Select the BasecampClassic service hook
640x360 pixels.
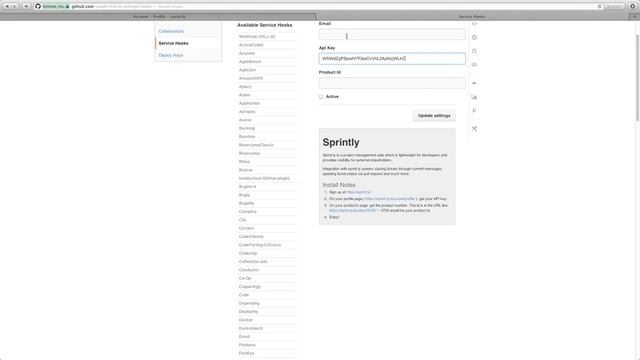point(256,145)
